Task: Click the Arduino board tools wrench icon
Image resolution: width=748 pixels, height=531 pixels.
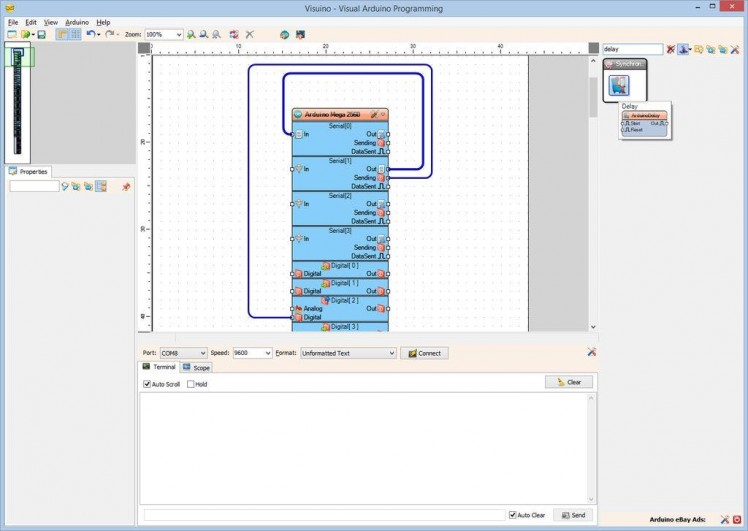Action: click(x=373, y=115)
